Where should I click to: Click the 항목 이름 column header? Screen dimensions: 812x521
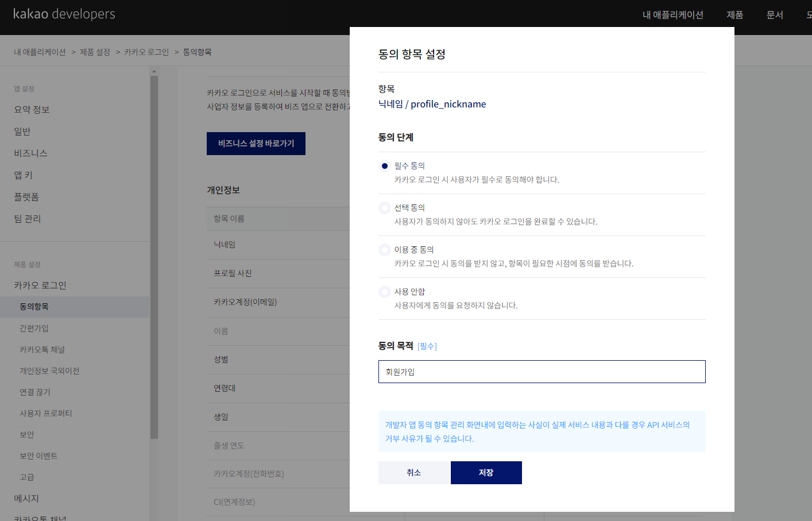[x=229, y=219]
